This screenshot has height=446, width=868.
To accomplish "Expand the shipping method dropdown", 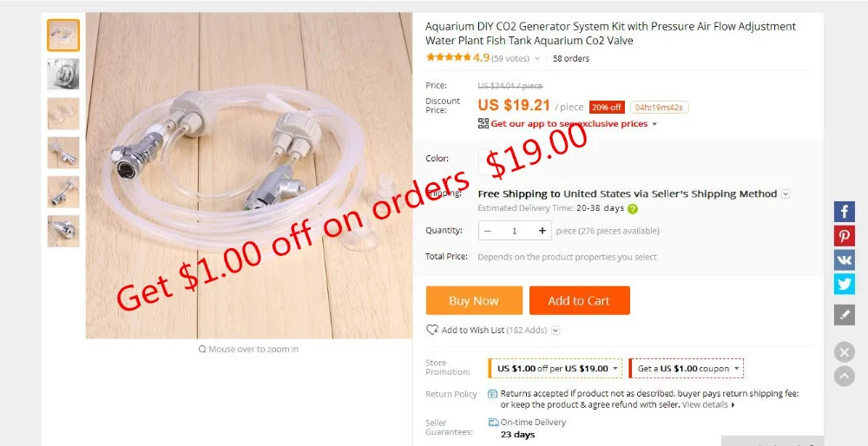I will pos(786,194).
